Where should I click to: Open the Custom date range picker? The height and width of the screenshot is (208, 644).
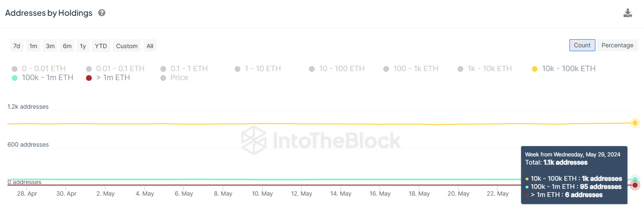pyautogui.click(x=127, y=46)
